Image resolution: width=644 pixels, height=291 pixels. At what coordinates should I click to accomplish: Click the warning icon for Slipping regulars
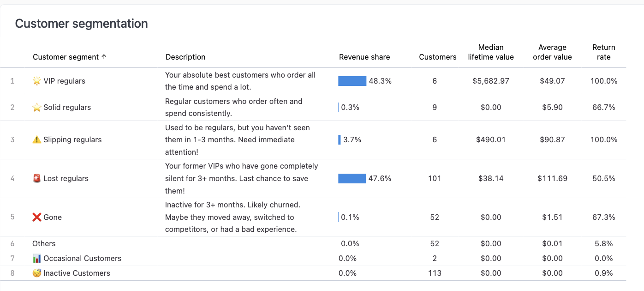click(36, 139)
